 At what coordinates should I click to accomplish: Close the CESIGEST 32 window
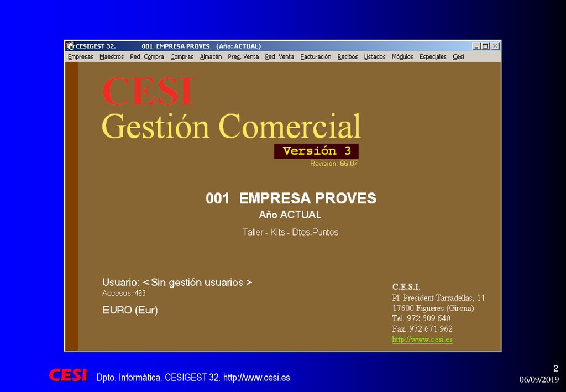tap(495, 46)
